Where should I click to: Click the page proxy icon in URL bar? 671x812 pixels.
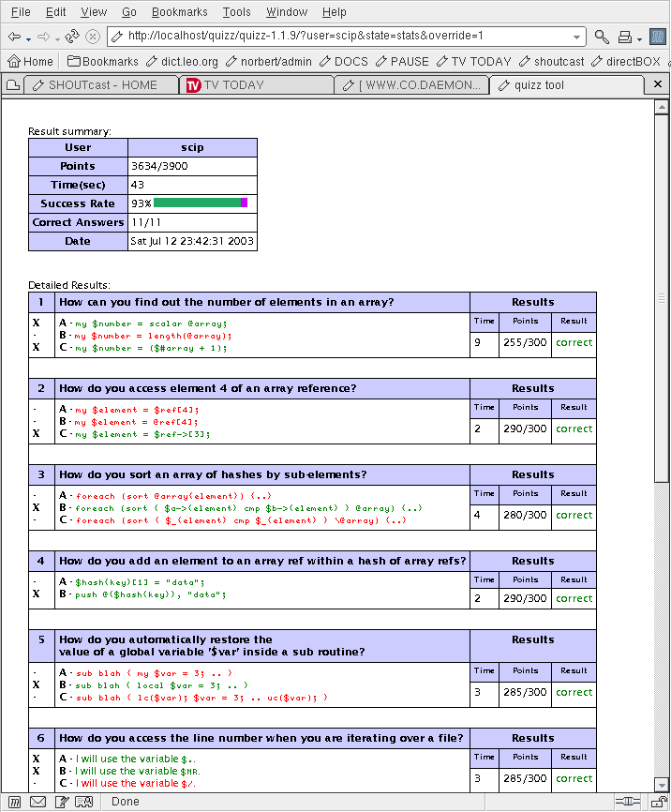coord(117,37)
